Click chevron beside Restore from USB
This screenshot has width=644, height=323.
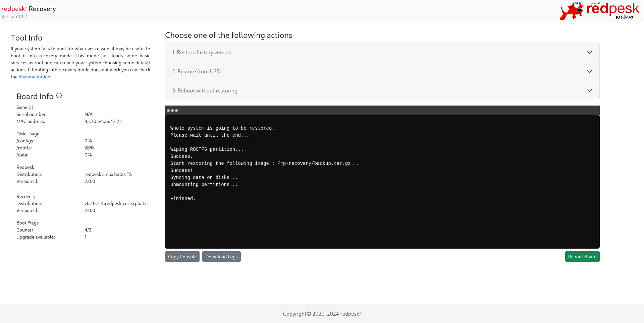(589, 71)
